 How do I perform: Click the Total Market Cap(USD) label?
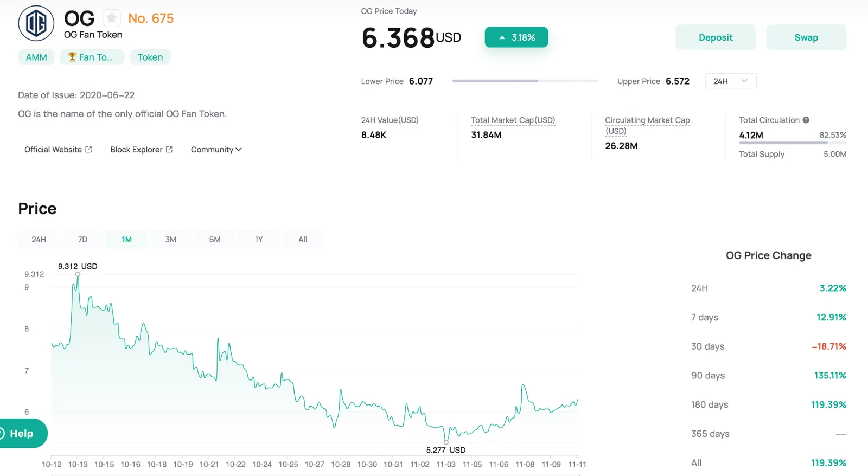[x=513, y=120]
